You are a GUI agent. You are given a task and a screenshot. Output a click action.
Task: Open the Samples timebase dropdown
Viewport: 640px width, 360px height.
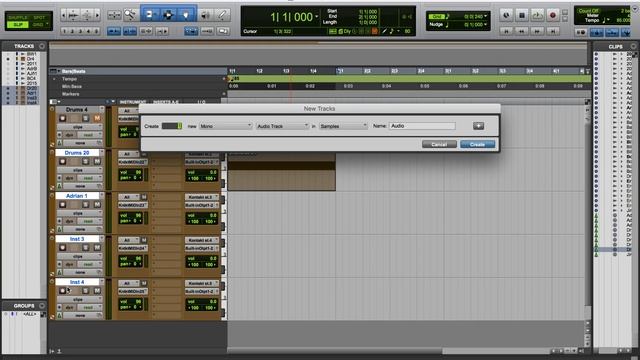click(343, 126)
